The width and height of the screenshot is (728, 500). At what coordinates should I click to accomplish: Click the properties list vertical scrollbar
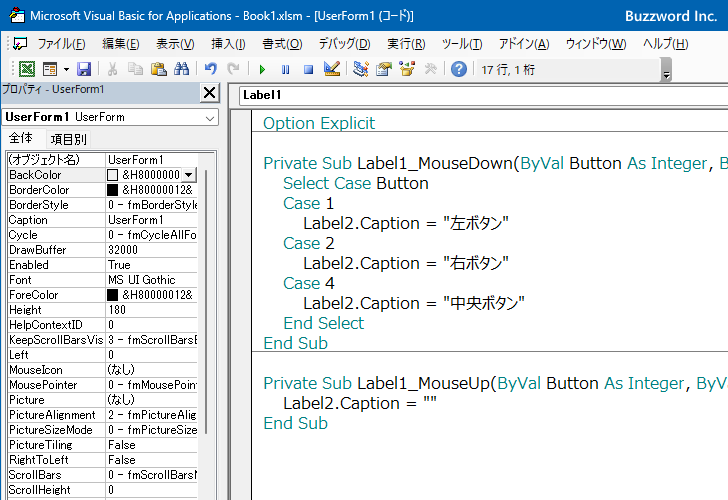pos(206,302)
